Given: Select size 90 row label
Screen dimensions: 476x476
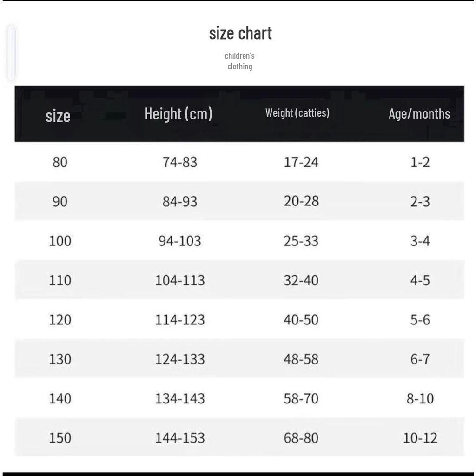Looking at the screenshot, I should tap(60, 202).
